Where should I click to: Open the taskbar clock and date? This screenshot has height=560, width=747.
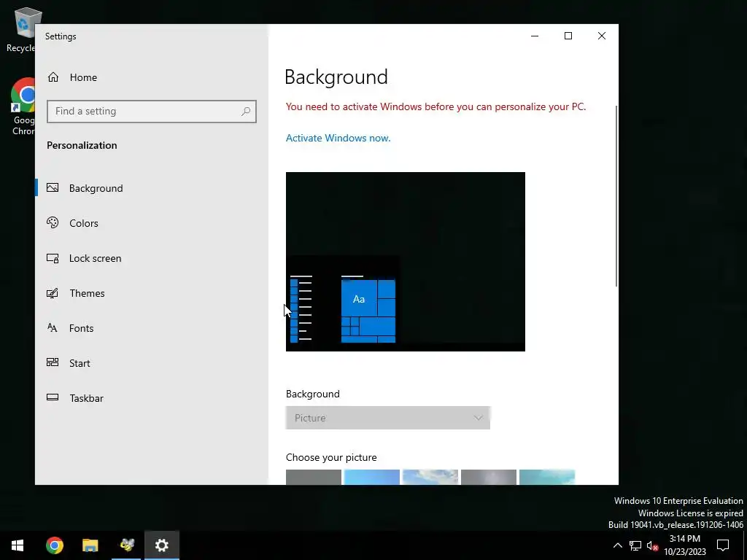pos(684,545)
